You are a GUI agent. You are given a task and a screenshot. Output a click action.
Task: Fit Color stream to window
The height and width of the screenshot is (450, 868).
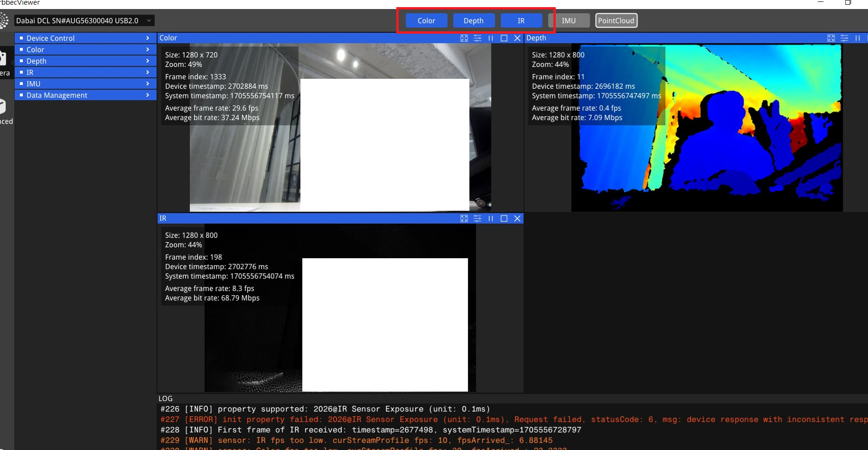coord(464,38)
